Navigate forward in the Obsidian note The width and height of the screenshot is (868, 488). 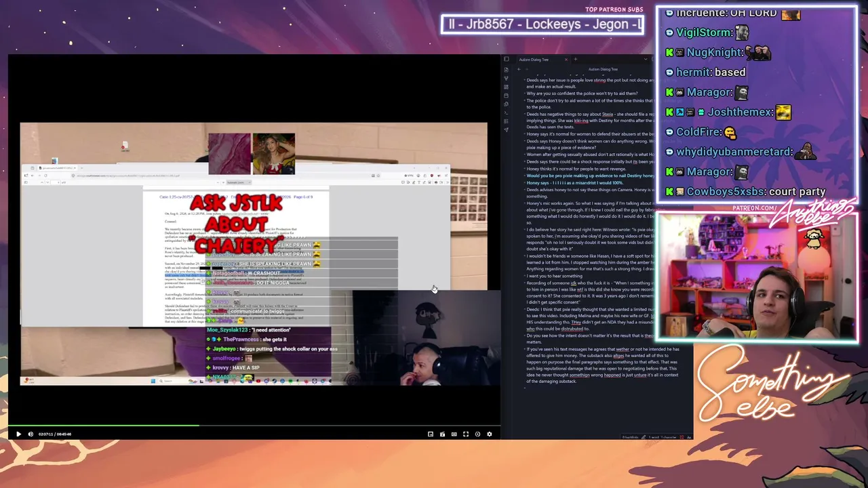click(x=527, y=69)
